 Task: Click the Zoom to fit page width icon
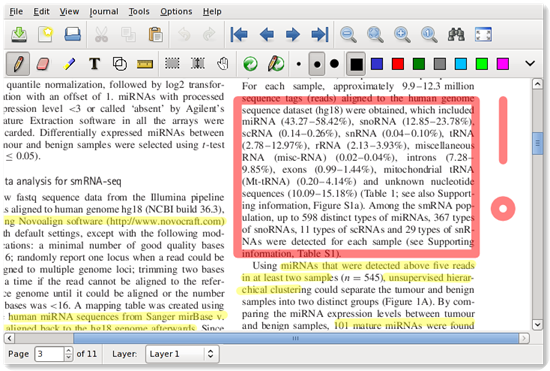[375, 34]
